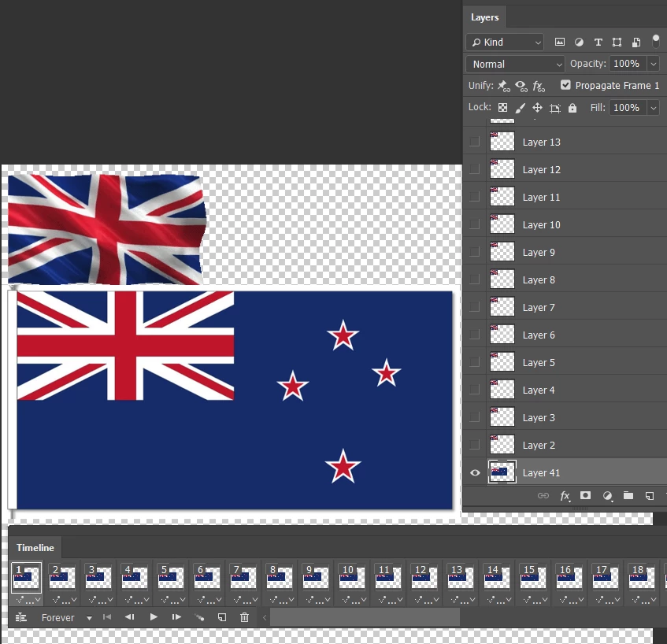Create new group folder icon

tap(628, 495)
